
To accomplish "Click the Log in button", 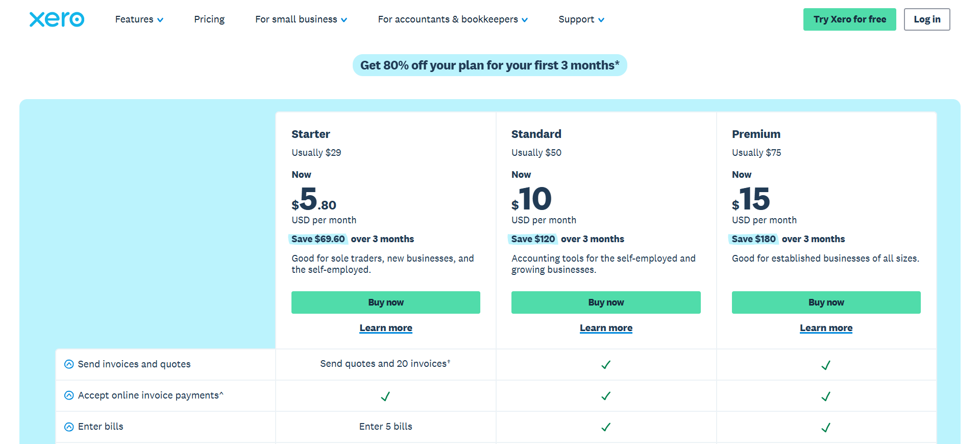I will pyautogui.click(x=926, y=19).
